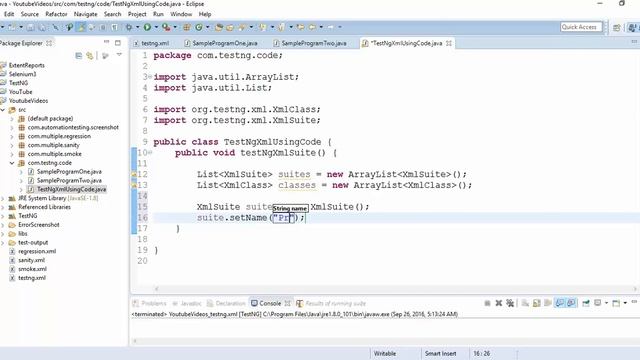Click the Clear Console icon
This screenshot has height=360, width=640.
[x=525, y=303]
